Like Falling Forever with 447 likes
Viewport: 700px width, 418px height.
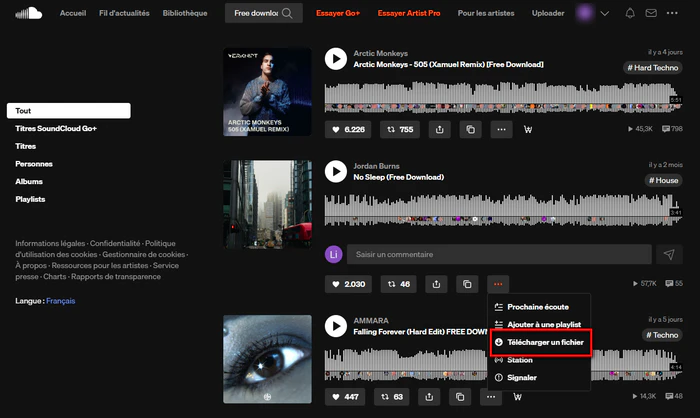[x=345, y=397]
